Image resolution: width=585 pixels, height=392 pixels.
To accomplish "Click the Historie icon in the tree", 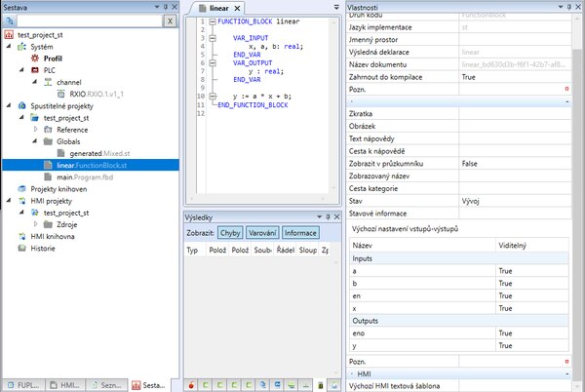I will pyautogui.click(x=22, y=248).
